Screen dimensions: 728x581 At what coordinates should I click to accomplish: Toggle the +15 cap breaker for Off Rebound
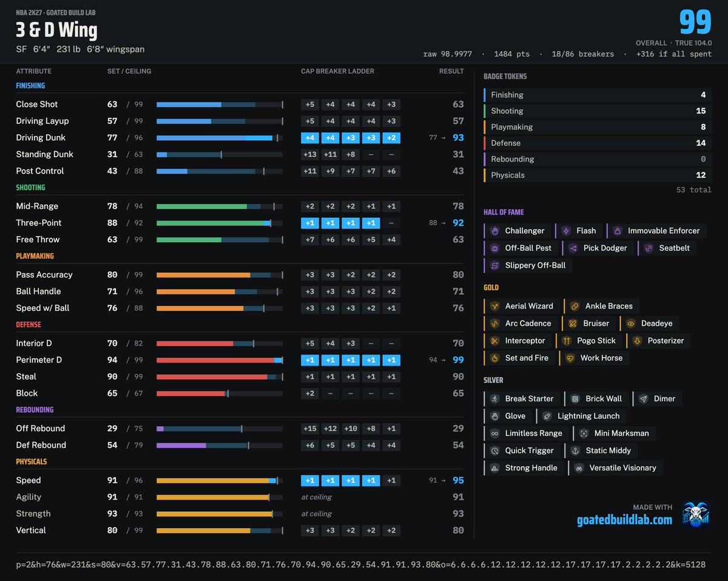[310, 429]
